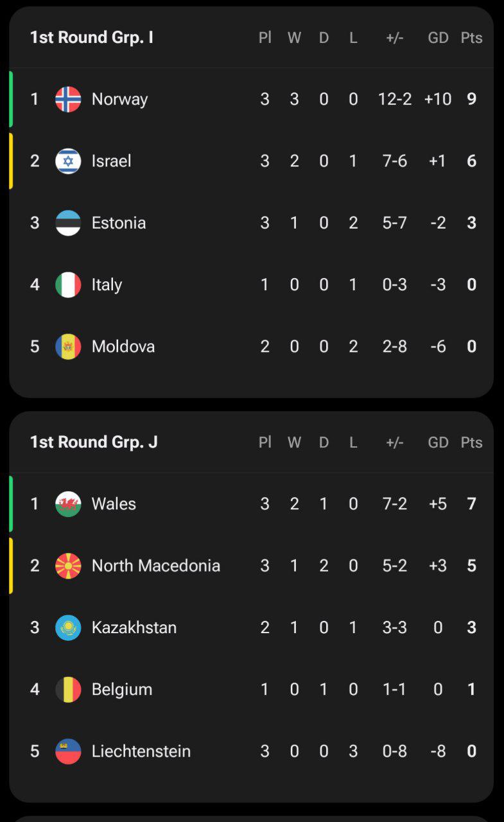Image resolution: width=504 pixels, height=822 pixels.
Task: Click the Kazakhstan flag icon
Action: [x=68, y=627]
